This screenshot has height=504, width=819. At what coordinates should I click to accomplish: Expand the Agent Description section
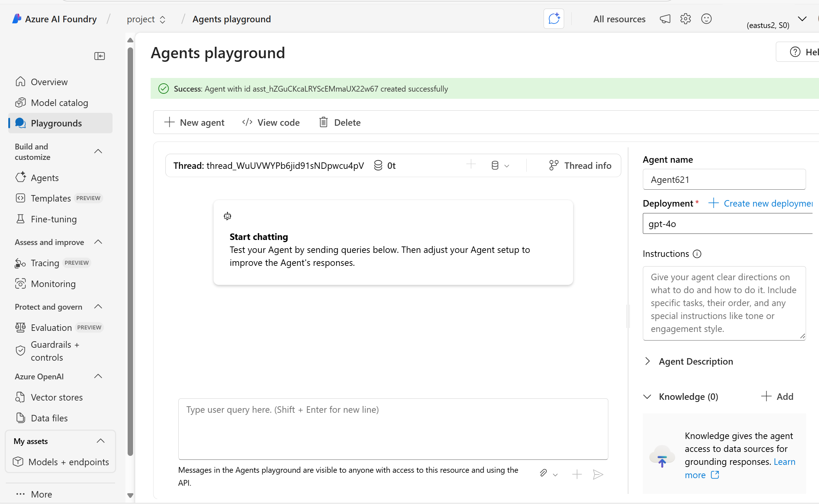pos(648,361)
